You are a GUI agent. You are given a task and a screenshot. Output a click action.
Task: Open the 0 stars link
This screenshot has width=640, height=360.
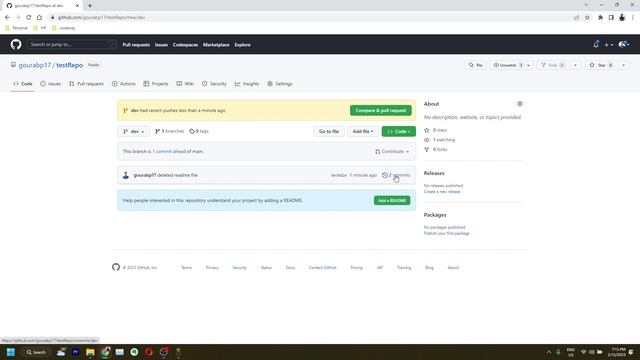(x=436, y=130)
